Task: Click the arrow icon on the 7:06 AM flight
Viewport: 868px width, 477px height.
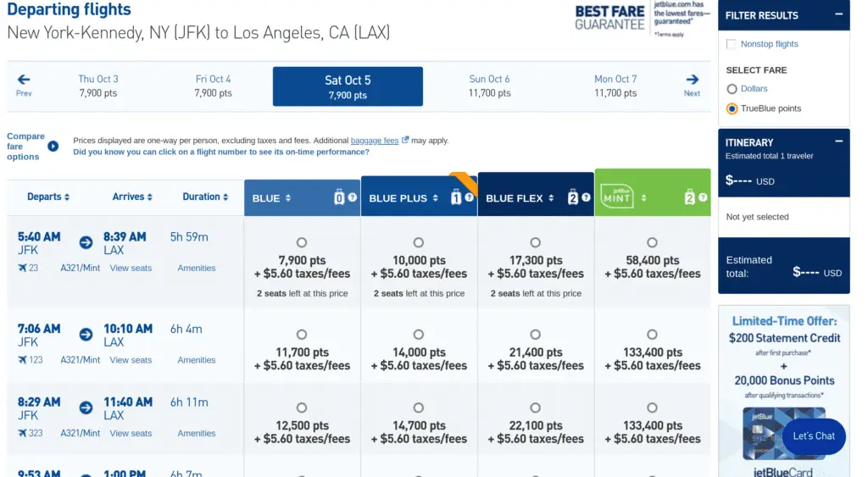Action: click(86, 334)
